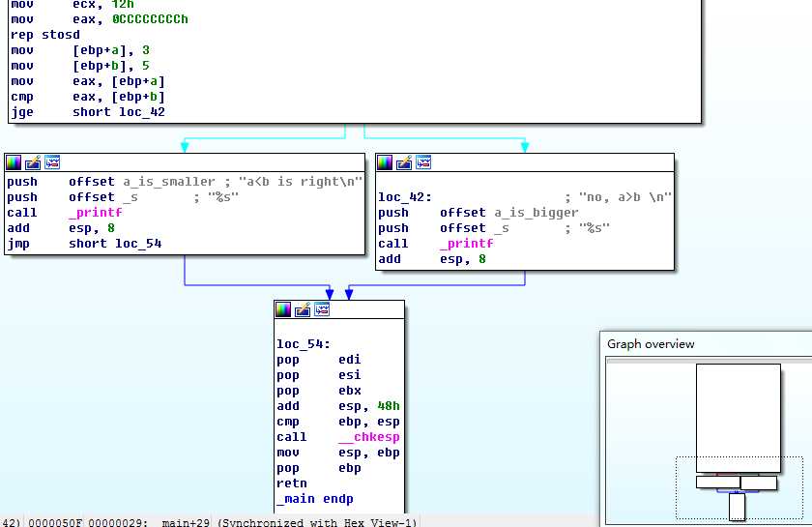Click the 'add esp, 48h' line
Viewport: 812px width, 527px height.
click(x=338, y=407)
